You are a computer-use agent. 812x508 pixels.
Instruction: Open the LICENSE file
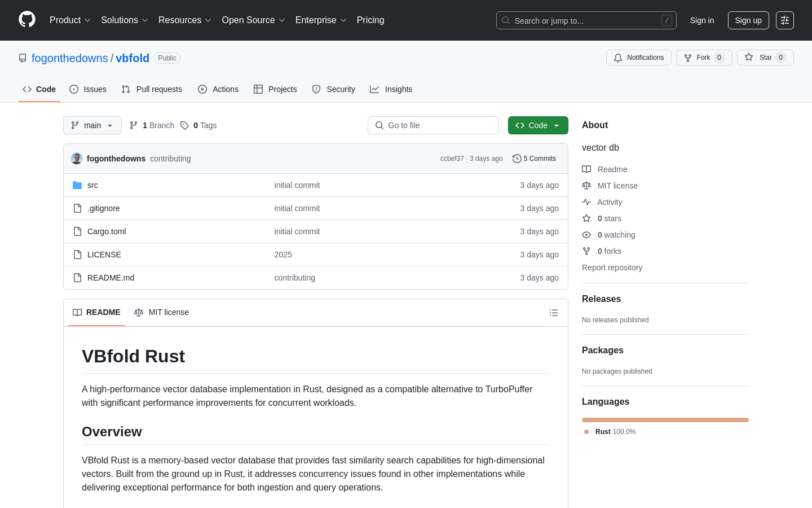point(104,255)
